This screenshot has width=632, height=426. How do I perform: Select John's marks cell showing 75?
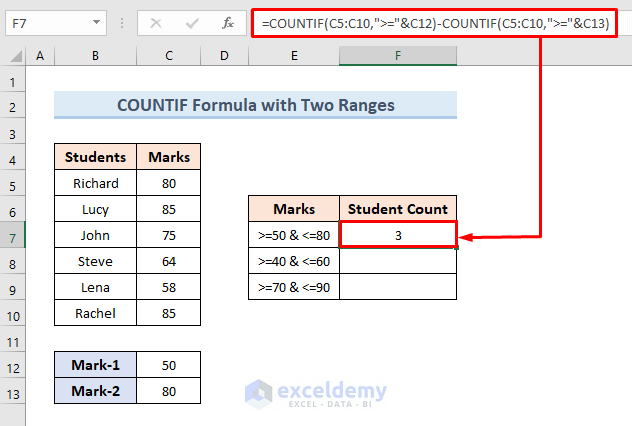168,235
